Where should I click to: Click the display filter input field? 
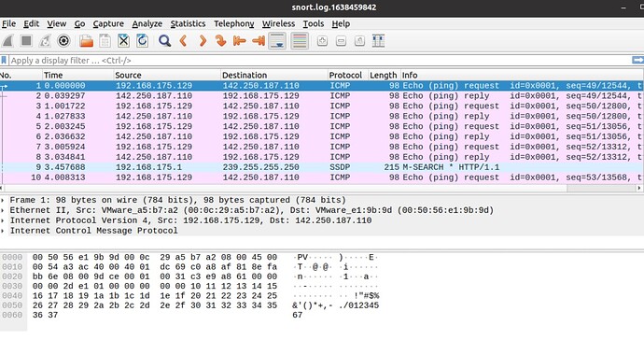point(320,61)
